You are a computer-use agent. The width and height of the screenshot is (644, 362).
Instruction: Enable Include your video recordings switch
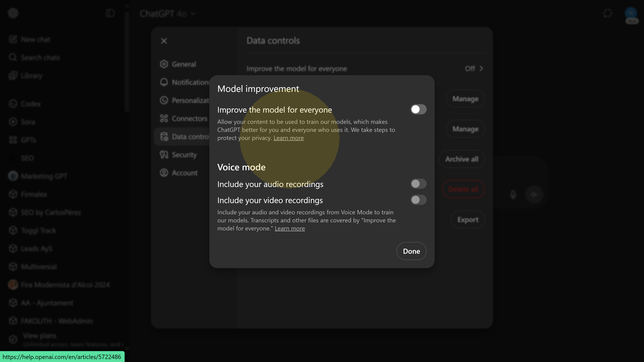[x=418, y=200]
